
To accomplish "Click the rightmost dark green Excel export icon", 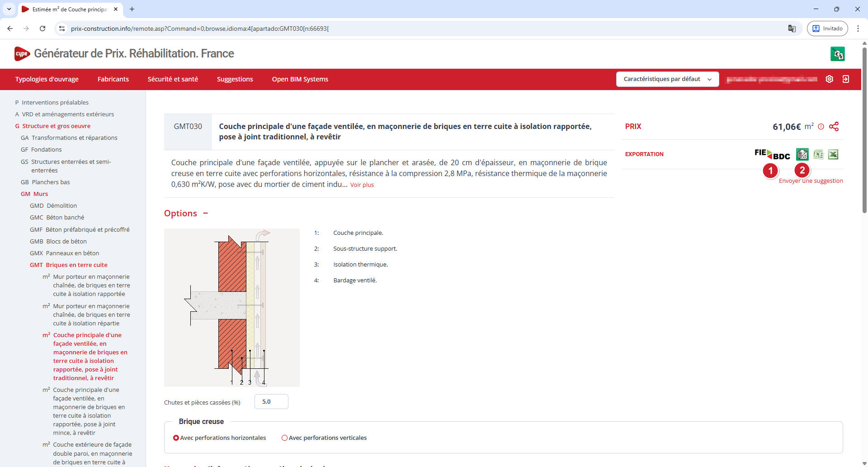I will pos(833,154).
